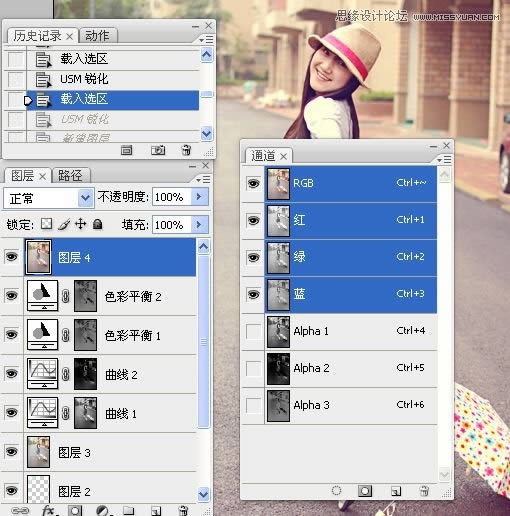Load channel as selection in Channels panel
This screenshot has width=510, height=516.
[337, 491]
